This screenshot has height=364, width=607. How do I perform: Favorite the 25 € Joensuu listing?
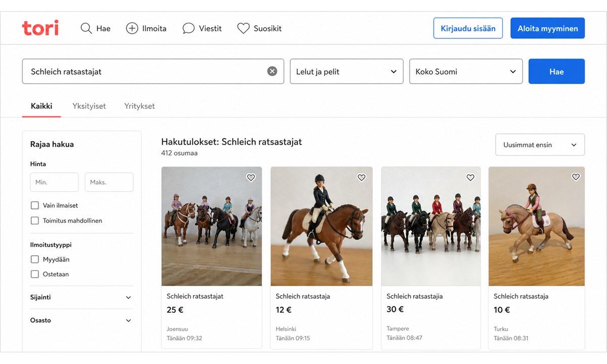point(251,177)
